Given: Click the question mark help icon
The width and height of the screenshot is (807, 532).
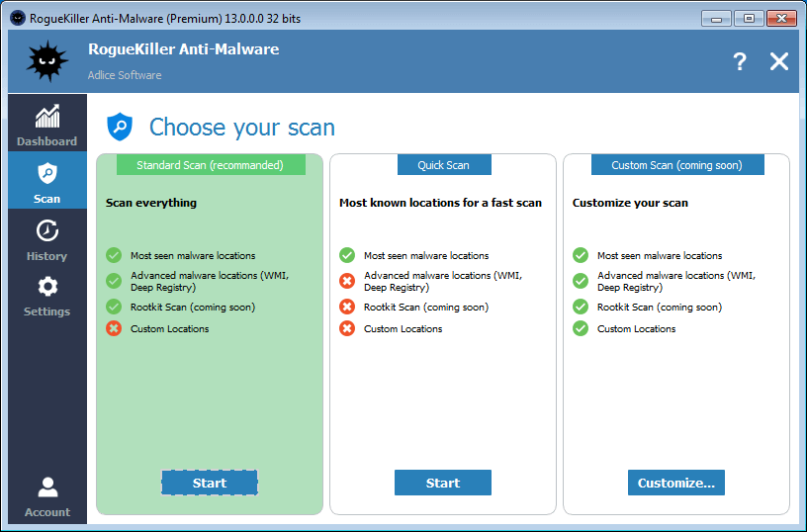Looking at the screenshot, I should pos(739,61).
